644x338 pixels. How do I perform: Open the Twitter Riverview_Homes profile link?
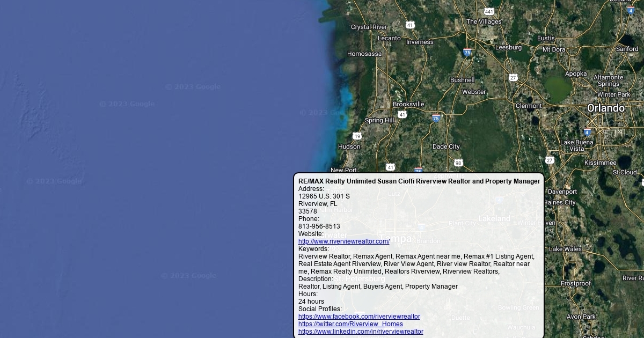pos(350,324)
